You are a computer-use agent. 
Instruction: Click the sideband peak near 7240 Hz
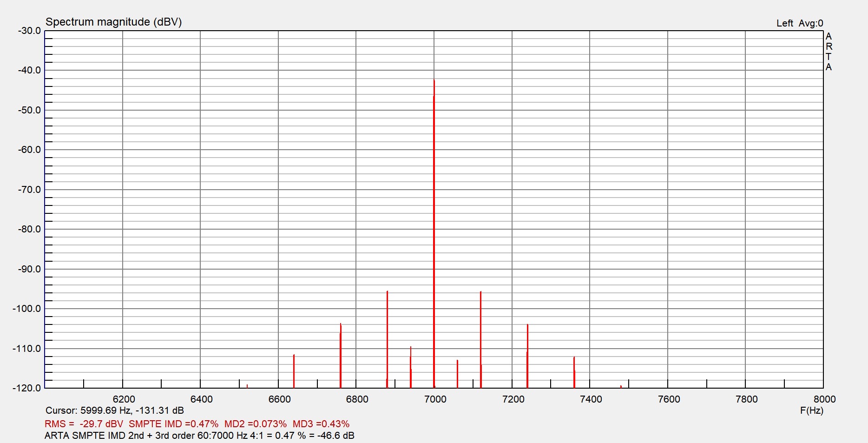coord(527,356)
